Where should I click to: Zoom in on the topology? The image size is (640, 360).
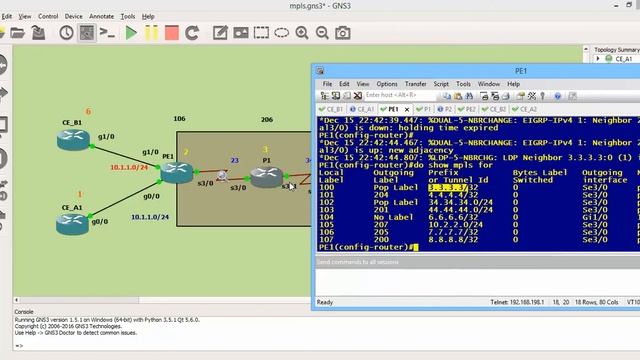click(x=302, y=33)
